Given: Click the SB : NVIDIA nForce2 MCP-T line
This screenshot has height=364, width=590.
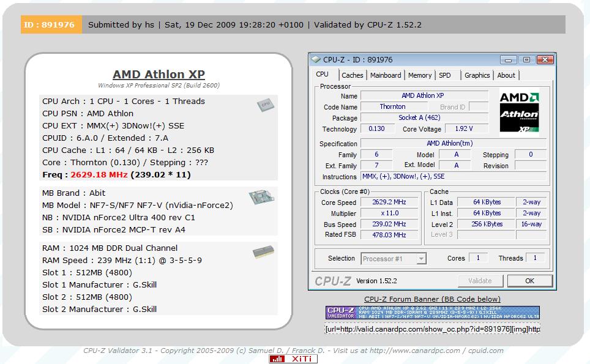Looking at the screenshot, I should tap(114, 230).
